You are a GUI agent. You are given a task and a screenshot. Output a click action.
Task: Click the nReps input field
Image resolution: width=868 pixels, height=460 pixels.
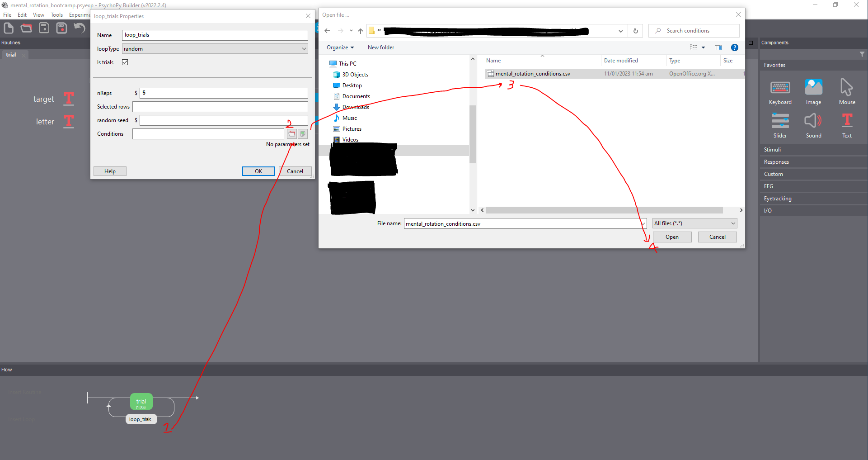pyautogui.click(x=224, y=93)
